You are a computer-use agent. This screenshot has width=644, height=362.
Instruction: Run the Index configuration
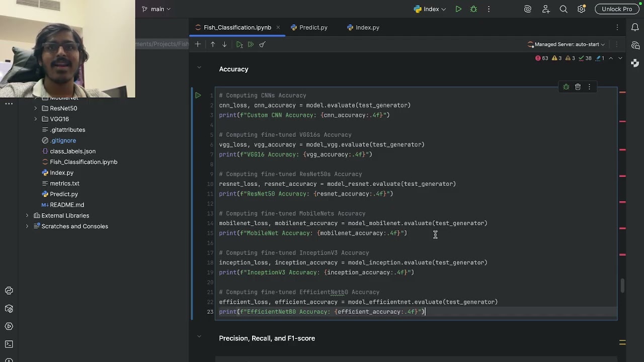pyautogui.click(x=458, y=9)
